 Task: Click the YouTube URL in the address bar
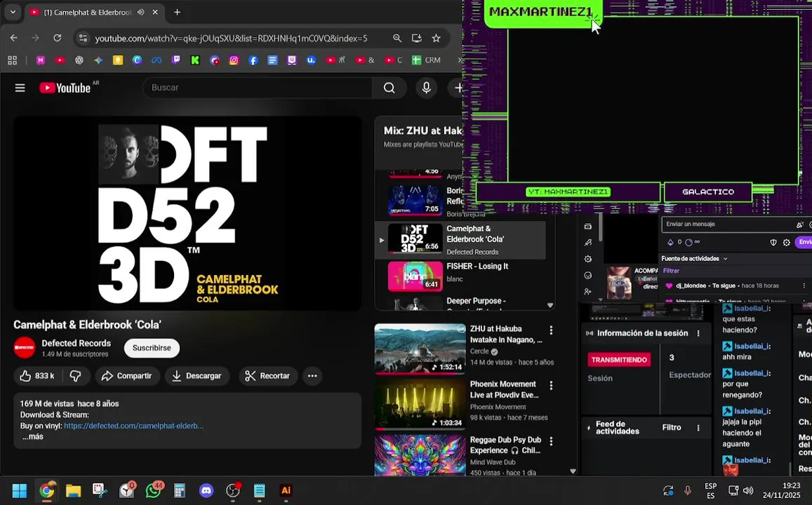pyautogui.click(x=231, y=39)
